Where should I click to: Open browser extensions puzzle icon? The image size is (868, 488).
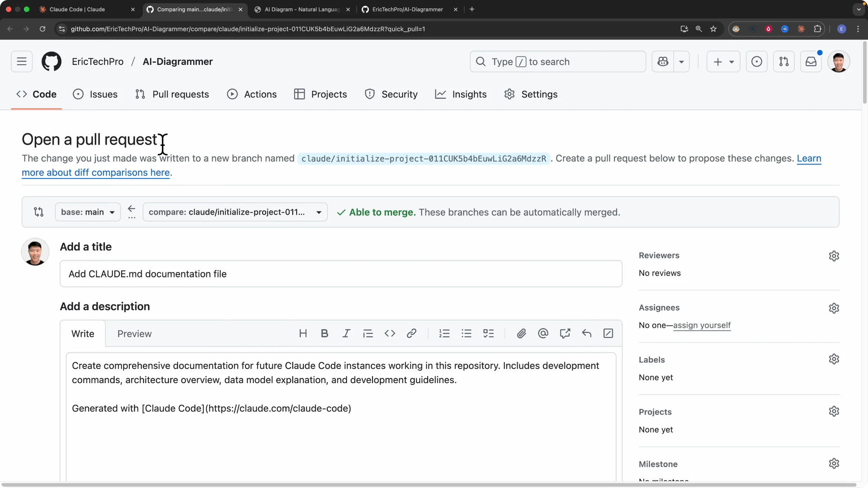click(817, 29)
